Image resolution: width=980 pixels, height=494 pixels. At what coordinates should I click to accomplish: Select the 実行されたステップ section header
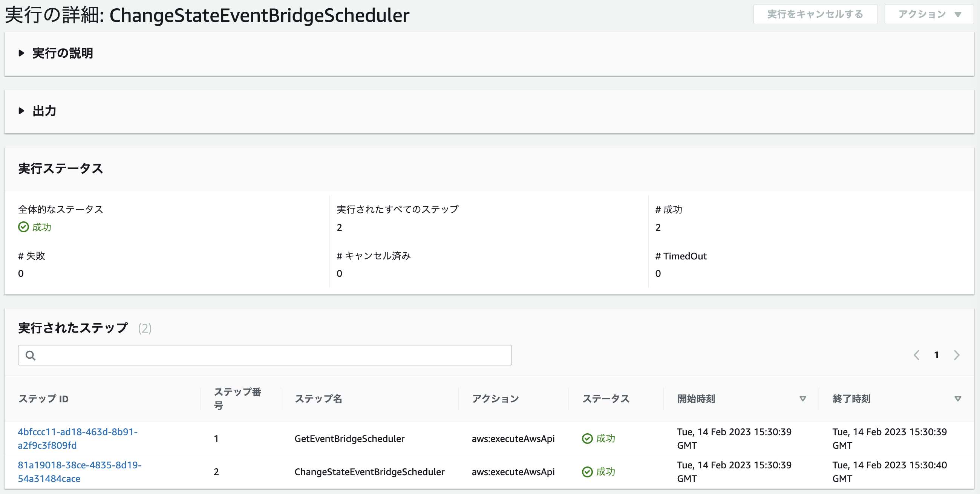(x=72, y=328)
